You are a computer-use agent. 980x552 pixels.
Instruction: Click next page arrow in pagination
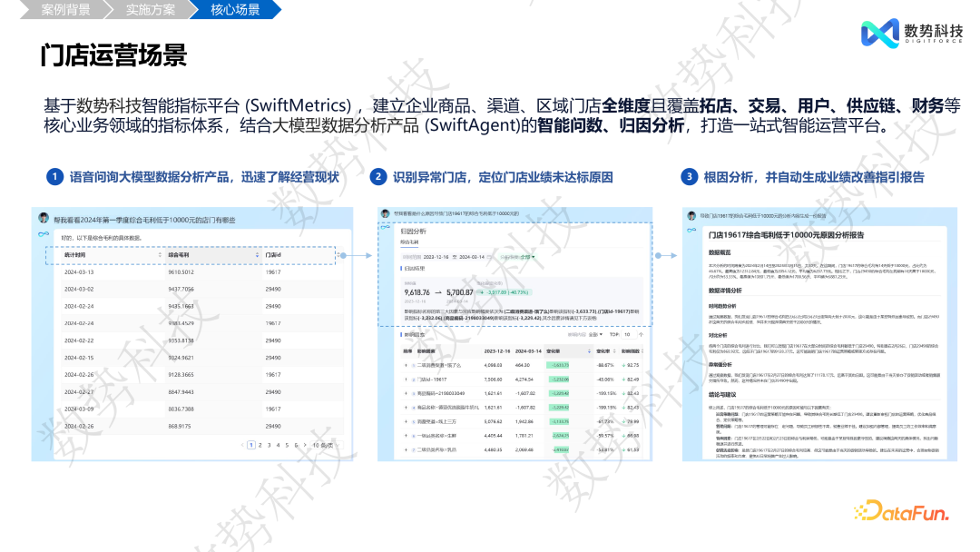click(304, 445)
